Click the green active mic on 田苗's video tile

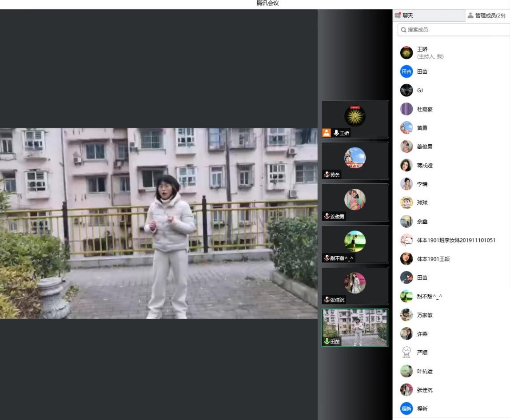tap(327, 341)
